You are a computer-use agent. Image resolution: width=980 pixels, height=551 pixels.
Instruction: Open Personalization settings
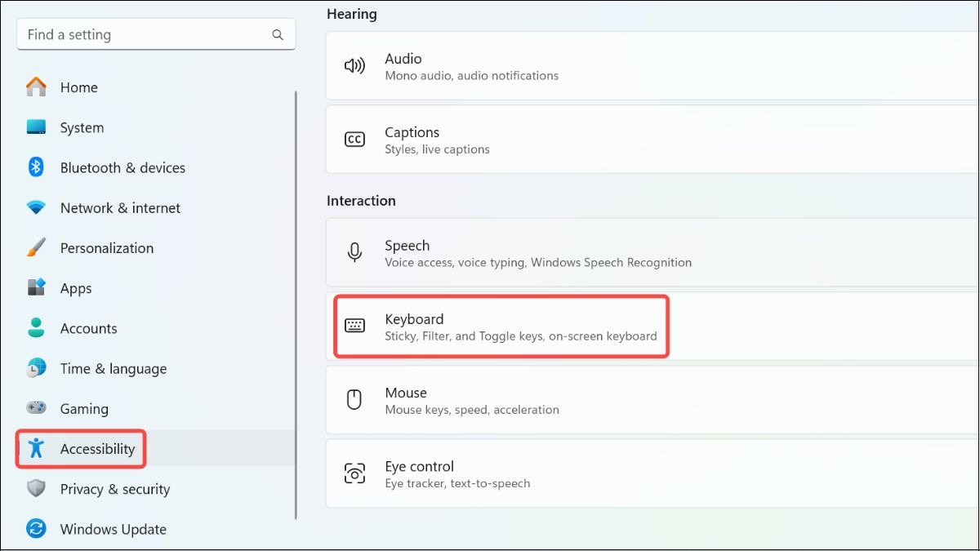click(156, 248)
